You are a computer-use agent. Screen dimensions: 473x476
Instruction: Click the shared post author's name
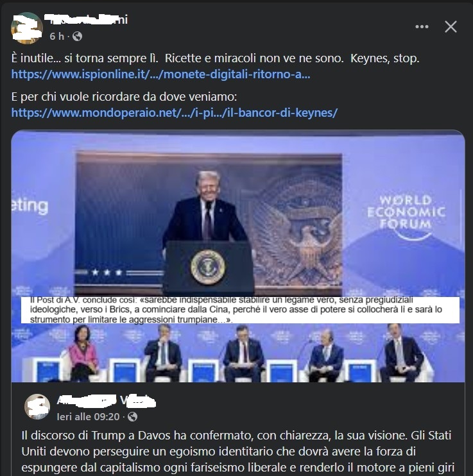click(x=107, y=401)
